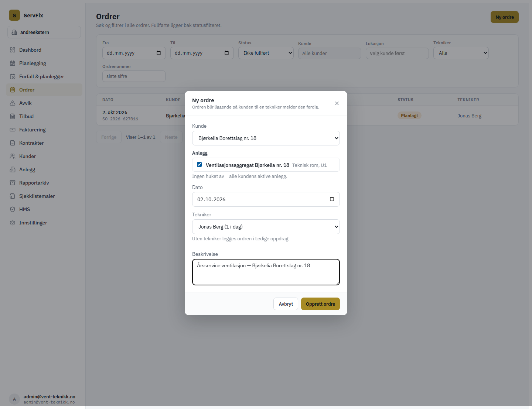532x412 pixels.
Task: Open the Tekniker dropdown showing Jonas Berg
Action: point(266,227)
